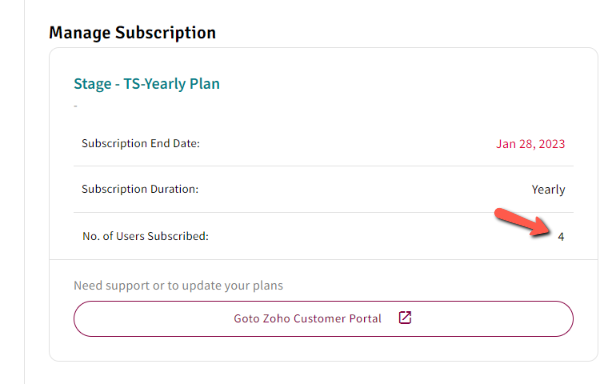Select the Yearly duration value
The image size is (616, 384).
(548, 190)
